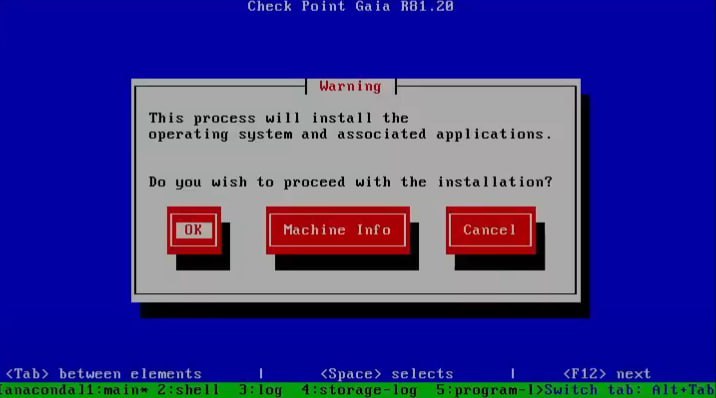Abort installation with the Cancel button
Image resolution: width=716 pixels, height=398 pixels.
click(x=491, y=230)
